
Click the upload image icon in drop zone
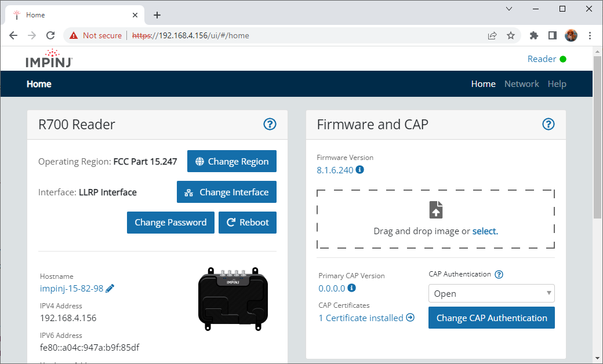pyautogui.click(x=435, y=210)
